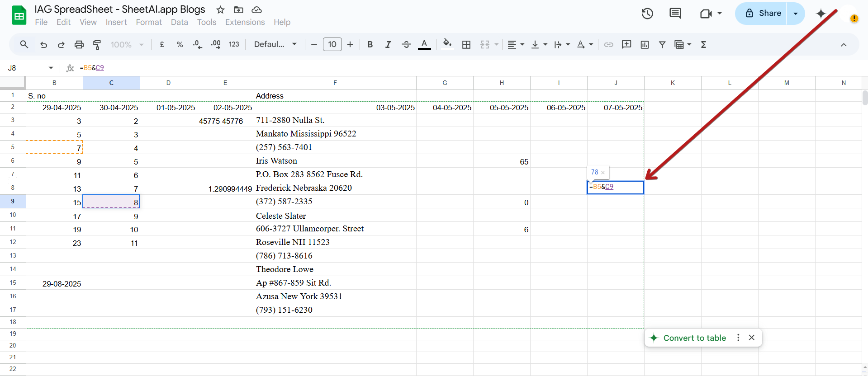Open more number formats 123 button
Screen dimensions: 868x376
[x=234, y=44]
